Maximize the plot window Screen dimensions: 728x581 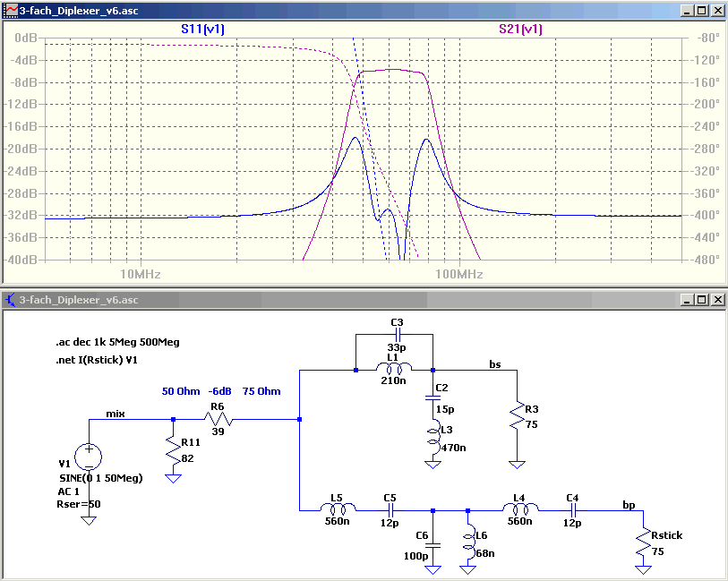pyautogui.click(x=702, y=11)
